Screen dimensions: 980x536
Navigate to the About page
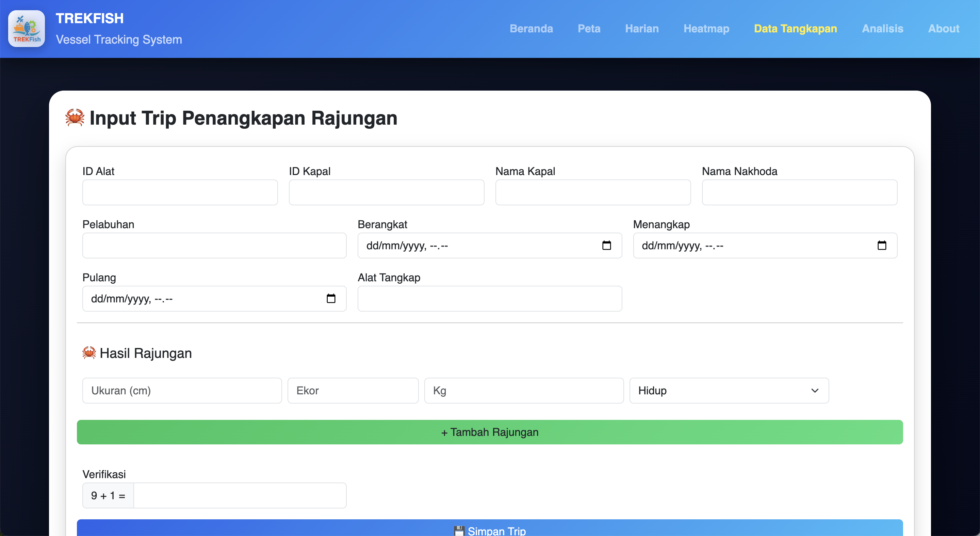[x=944, y=29]
